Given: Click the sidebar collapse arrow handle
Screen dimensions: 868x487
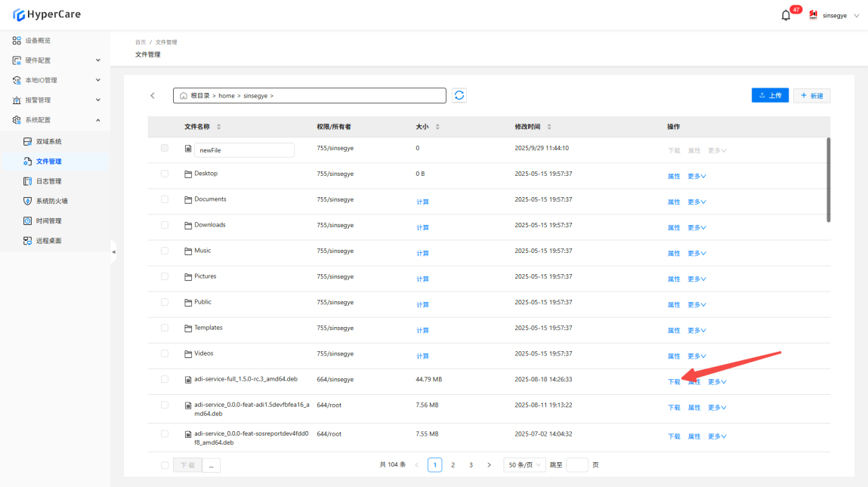Looking at the screenshot, I should pyautogui.click(x=113, y=251).
